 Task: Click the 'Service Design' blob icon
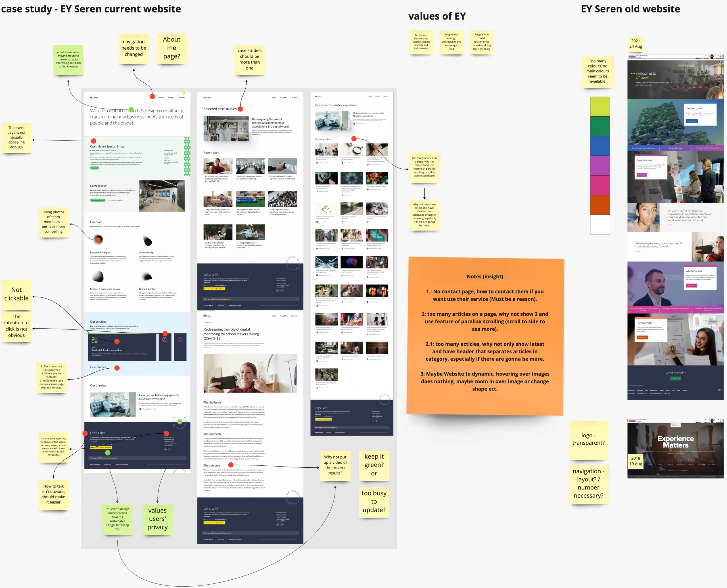coord(147,240)
